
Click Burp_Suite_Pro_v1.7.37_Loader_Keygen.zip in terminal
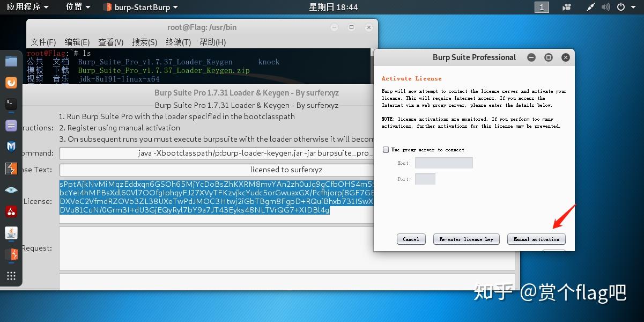pyautogui.click(x=164, y=70)
